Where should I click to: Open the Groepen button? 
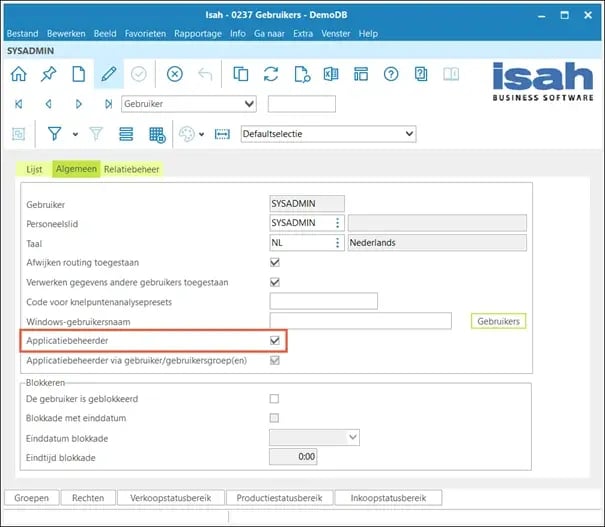[x=32, y=498]
